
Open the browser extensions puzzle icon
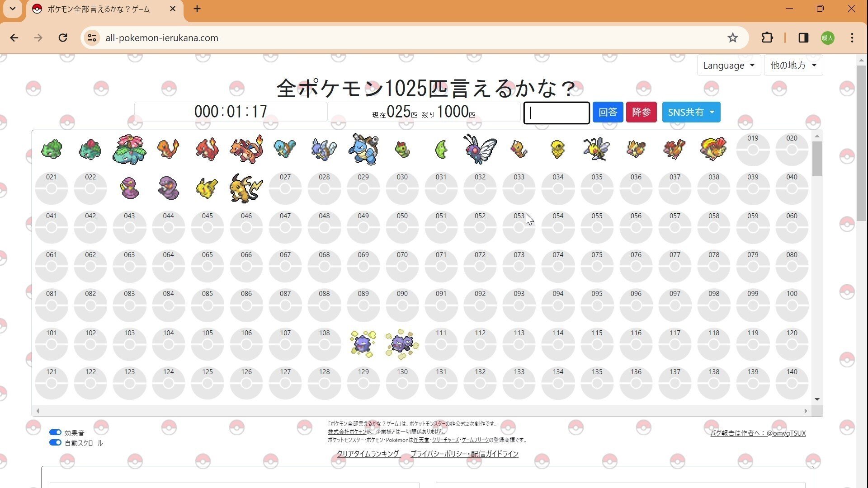pyautogui.click(x=767, y=38)
